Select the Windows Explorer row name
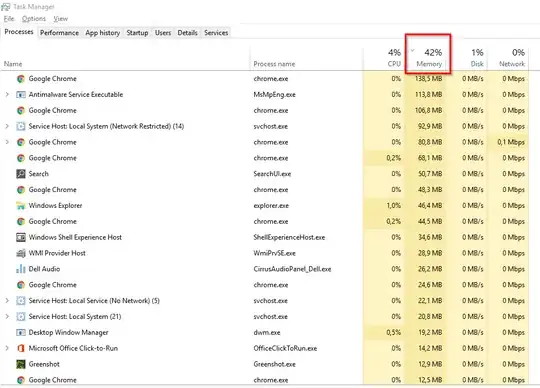 tap(55, 206)
